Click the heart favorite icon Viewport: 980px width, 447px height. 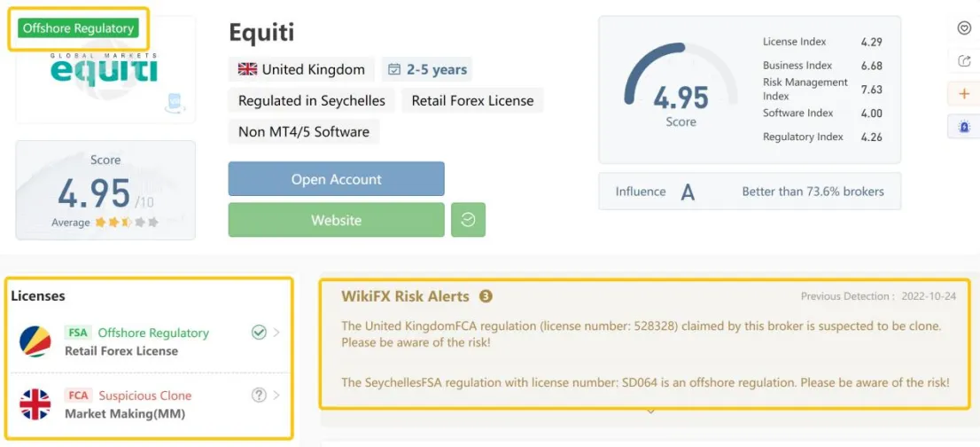click(964, 28)
